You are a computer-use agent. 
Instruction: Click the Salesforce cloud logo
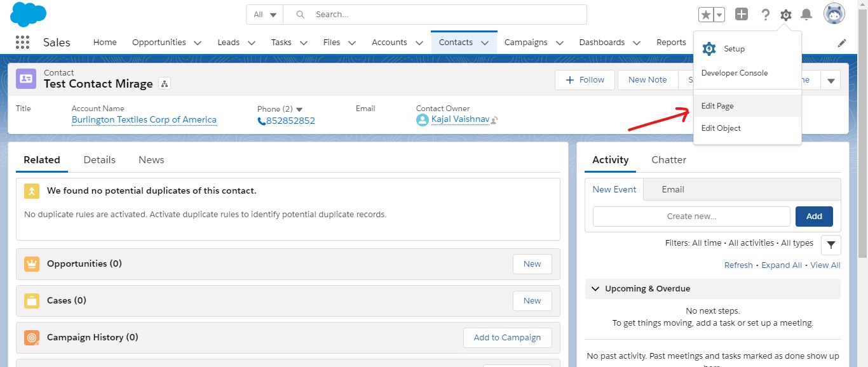tap(29, 14)
